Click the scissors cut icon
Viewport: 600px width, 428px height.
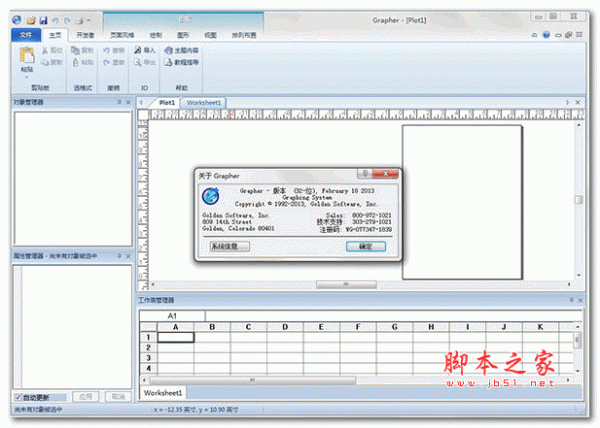(x=45, y=50)
